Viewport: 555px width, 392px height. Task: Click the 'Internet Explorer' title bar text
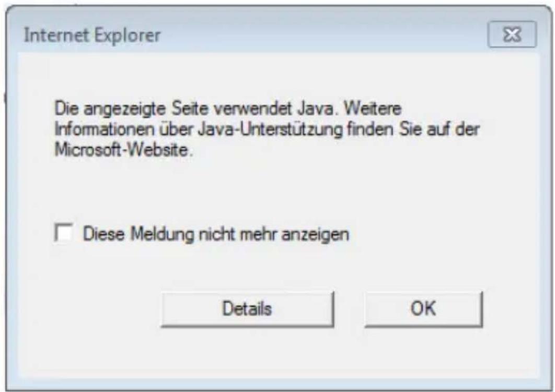(92, 35)
